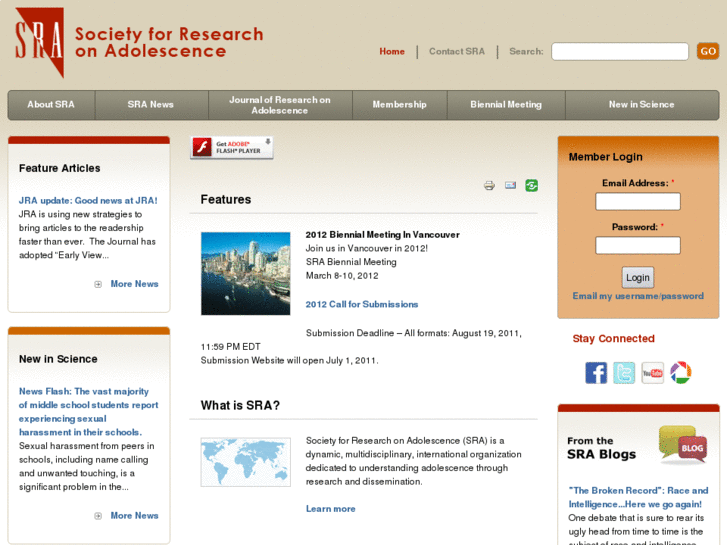Click the 2012 Biennial Meeting In Vancouver heading

click(x=383, y=235)
